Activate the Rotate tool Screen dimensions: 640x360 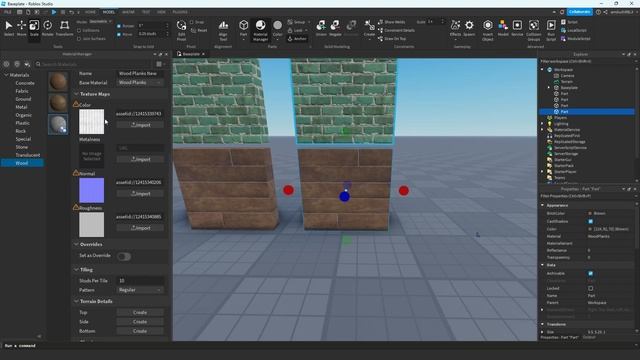coord(48,28)
